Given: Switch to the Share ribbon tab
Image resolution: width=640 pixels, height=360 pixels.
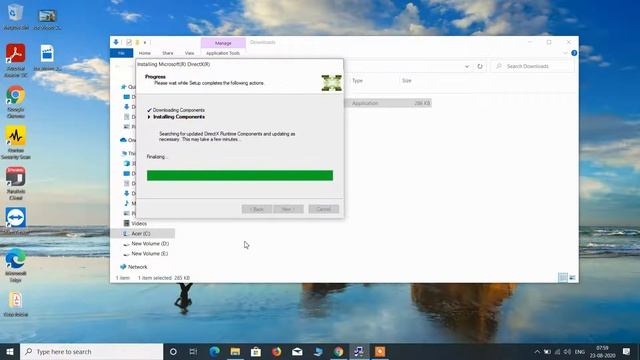Looking at the screenshot, I should point(167,53).
